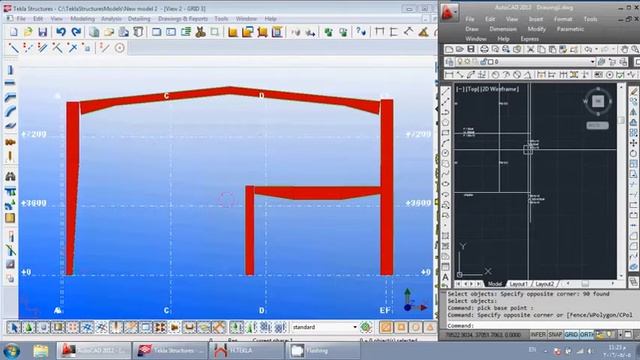Select the polybeam tool in Tekla left toolbar
The height and width of the screenshot is (360, 640).
[x=10, y=97]
